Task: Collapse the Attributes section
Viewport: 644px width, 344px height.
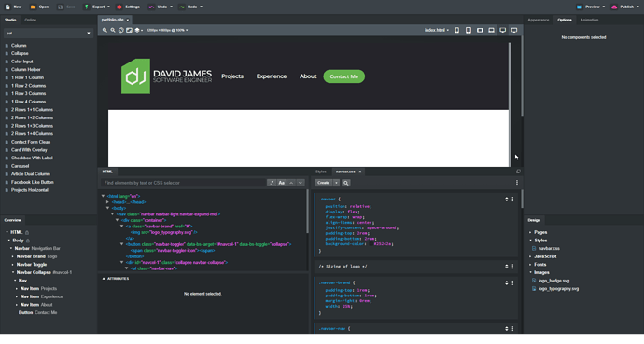Action: (x=104, y=279)
